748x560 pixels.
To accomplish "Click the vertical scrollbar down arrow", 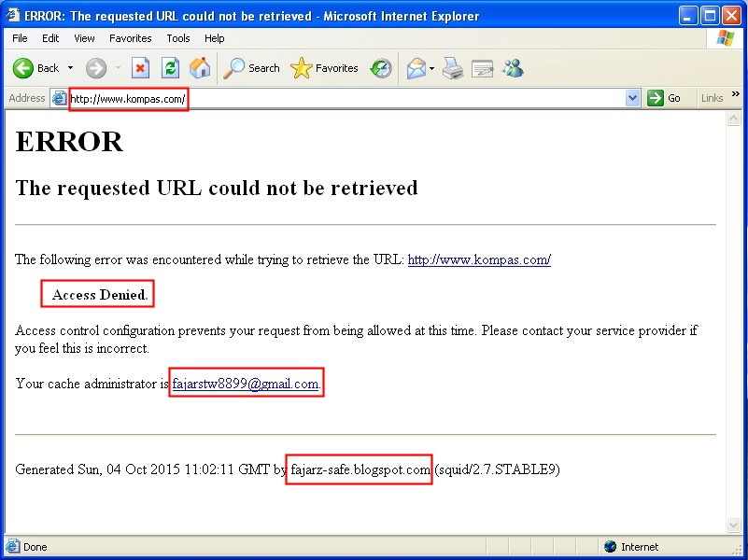I will pos(735,525).
